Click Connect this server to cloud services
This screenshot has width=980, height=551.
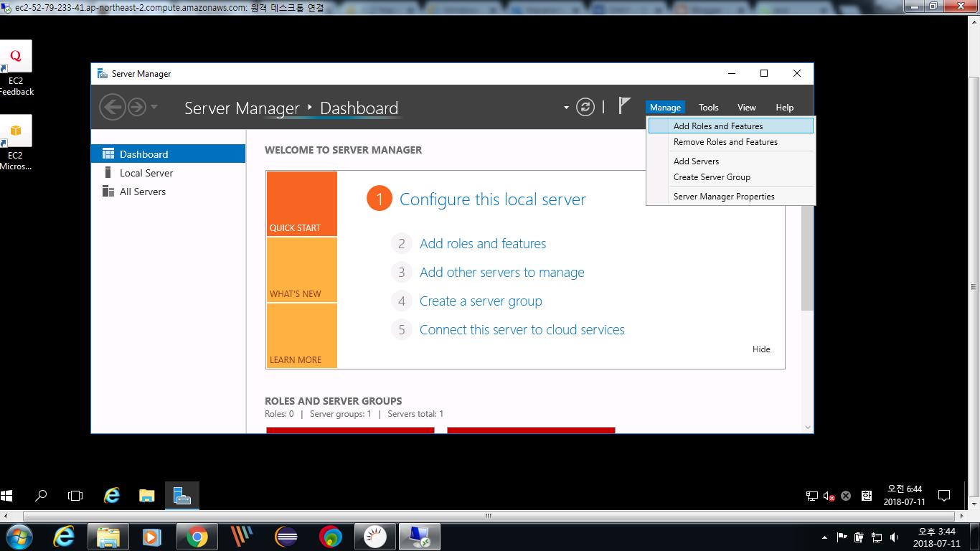pyautogui.click(x=522, y=330)
